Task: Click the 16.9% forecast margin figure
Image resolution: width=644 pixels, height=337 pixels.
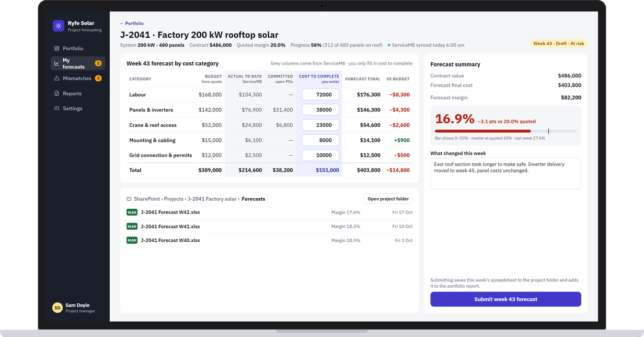Action: coord(455,119)
